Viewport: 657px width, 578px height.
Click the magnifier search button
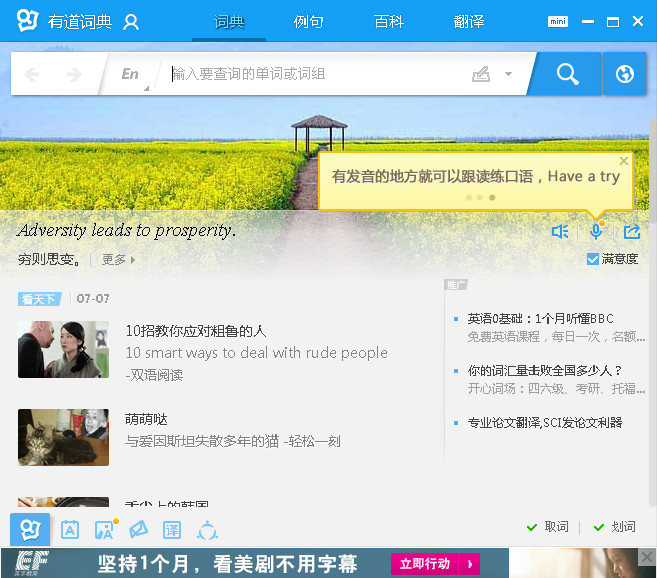(x=567, y=74)
